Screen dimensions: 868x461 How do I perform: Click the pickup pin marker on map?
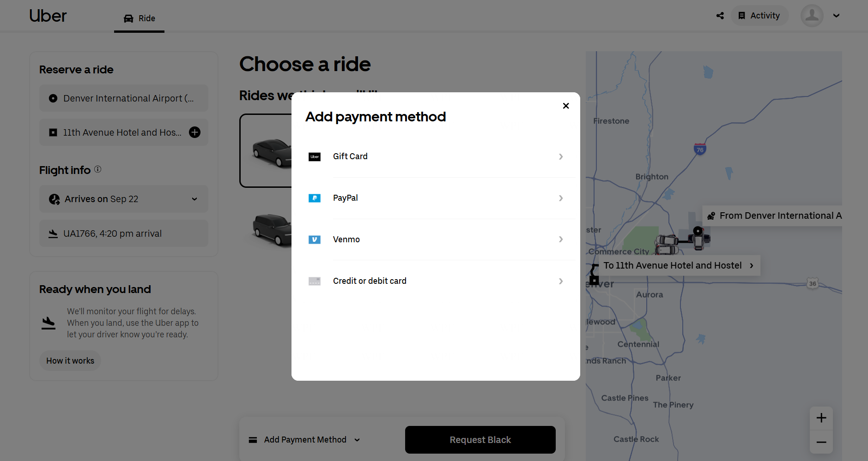tap(698, 231)
